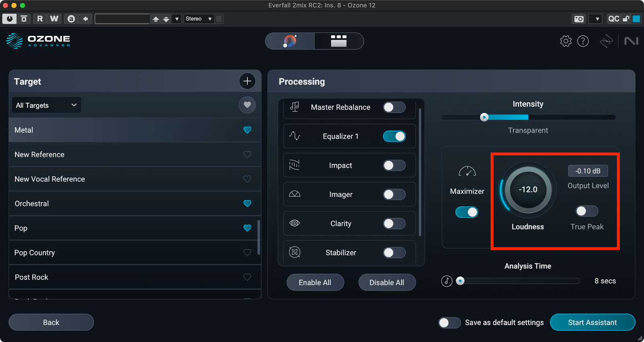Toggle Save as default settings
This screenshot has height=342, width=644.
click(x=449, y=323)
